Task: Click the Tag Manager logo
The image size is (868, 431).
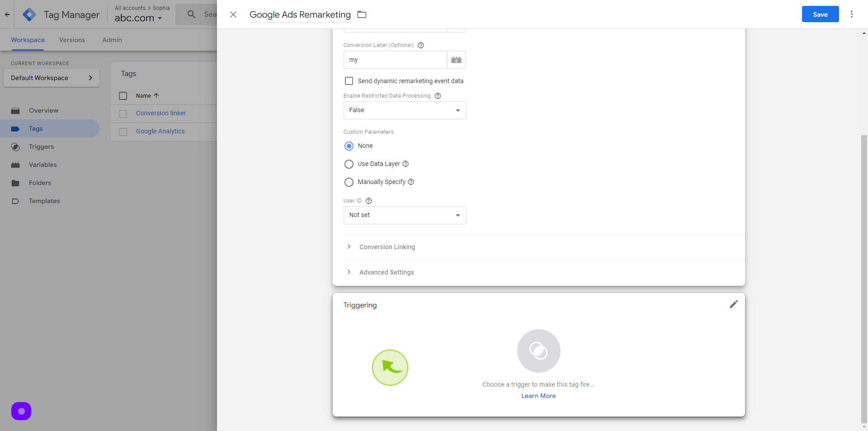Action: pos(29,14)
